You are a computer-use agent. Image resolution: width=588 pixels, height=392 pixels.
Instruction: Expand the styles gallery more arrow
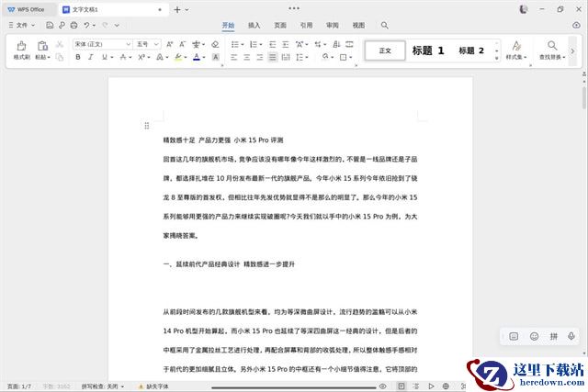tap(496, 58)
